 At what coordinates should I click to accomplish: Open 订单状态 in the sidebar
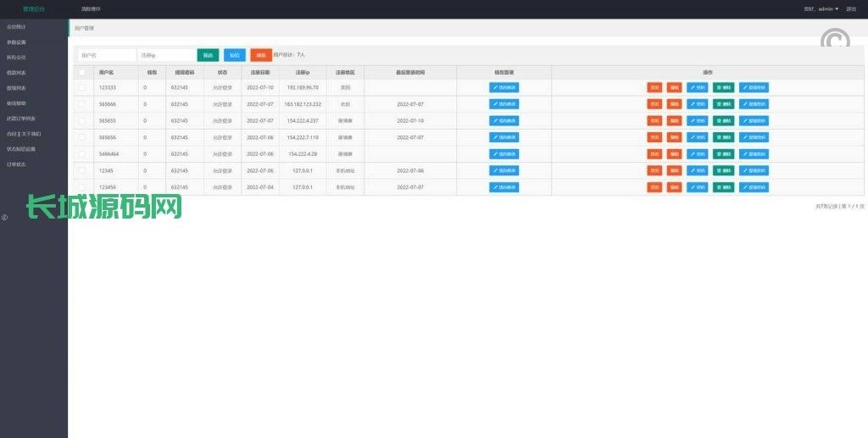pos(16,164)
